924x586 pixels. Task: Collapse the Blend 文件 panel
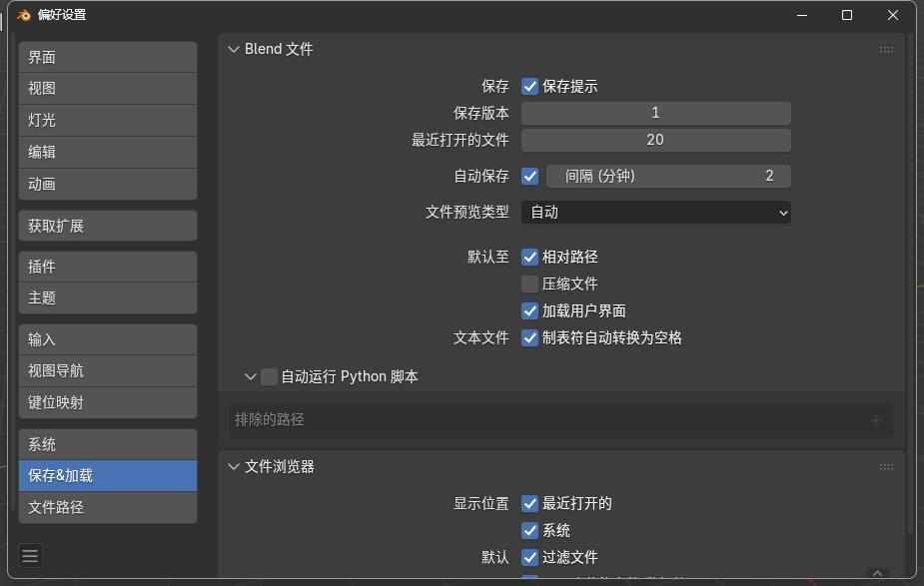click(234, 50)
